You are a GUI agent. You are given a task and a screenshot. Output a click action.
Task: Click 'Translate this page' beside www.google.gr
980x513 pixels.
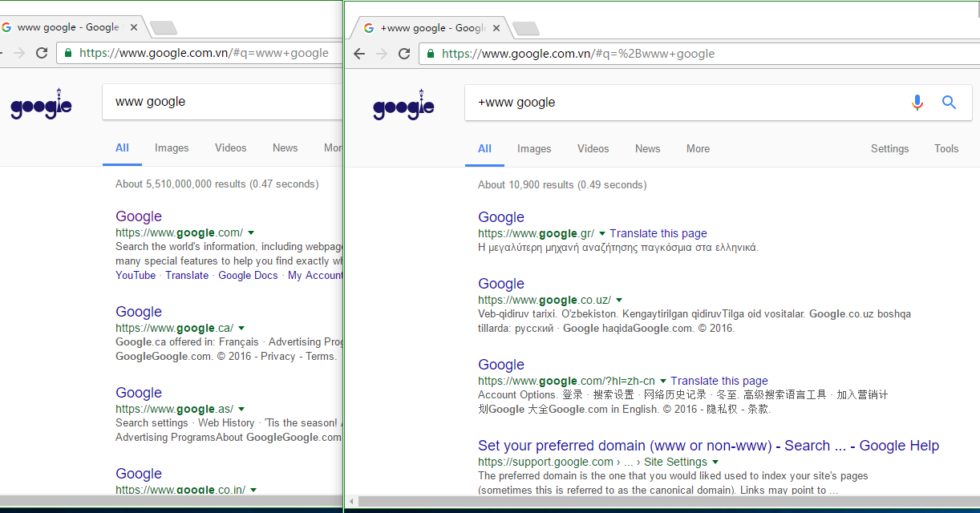pyautogui.click(x=658, y=233)
